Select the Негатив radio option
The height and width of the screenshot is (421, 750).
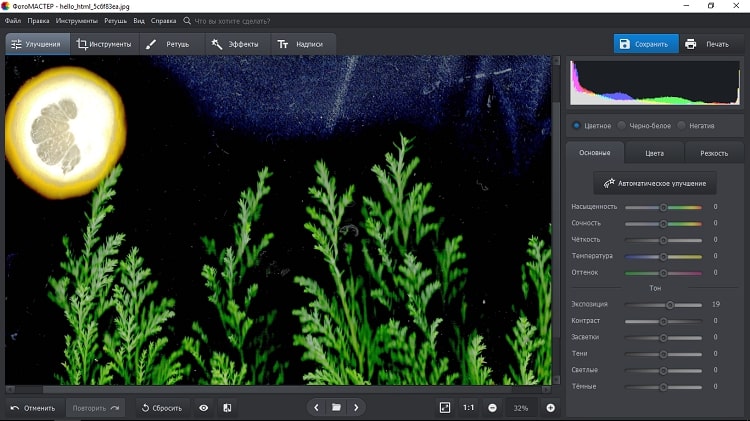[682, 125]
